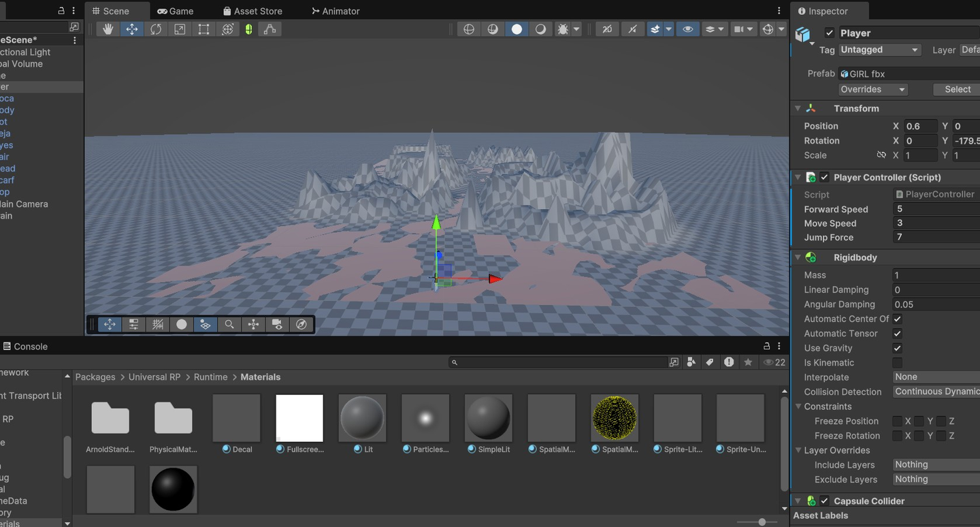The image size is (980, 527).
Task: Collapse the Rigidbody component section
Action: coord(798,257)
